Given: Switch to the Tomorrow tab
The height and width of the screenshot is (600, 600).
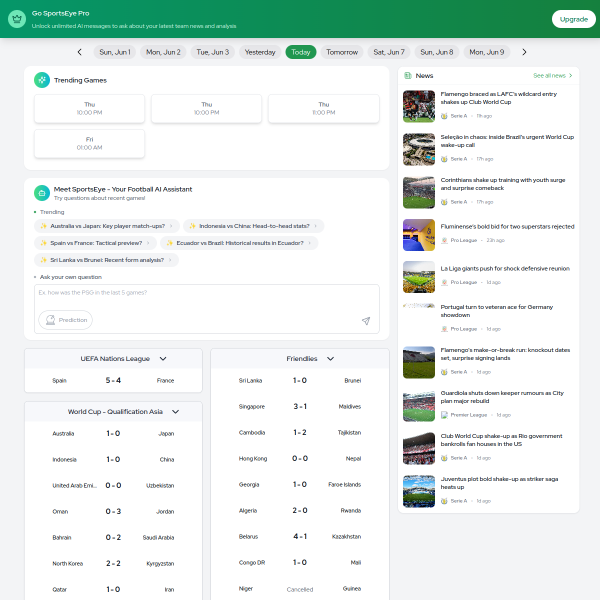Looking at the screenshot, I should [342, 52].
